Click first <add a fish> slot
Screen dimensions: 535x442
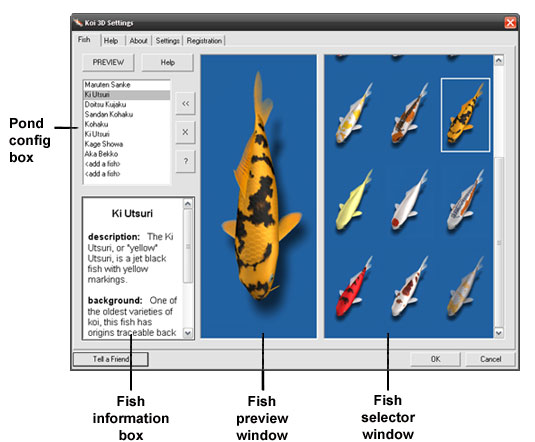[x=102, y=164]
